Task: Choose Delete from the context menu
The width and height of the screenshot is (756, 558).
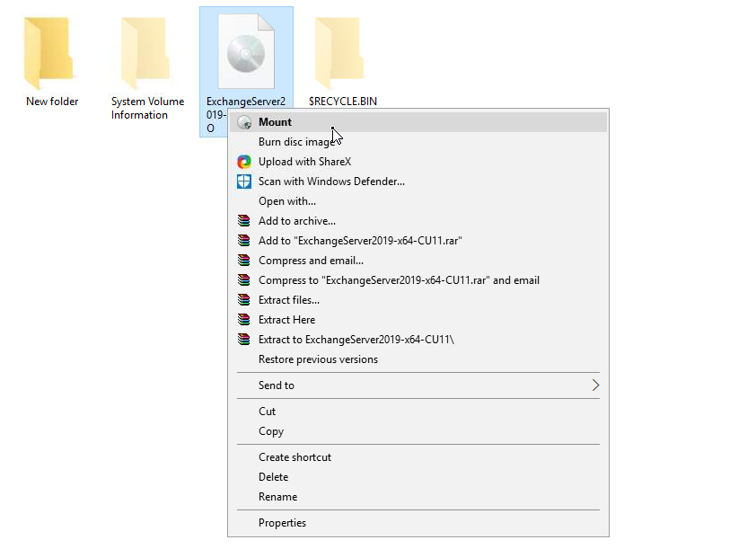Action: 418,477
